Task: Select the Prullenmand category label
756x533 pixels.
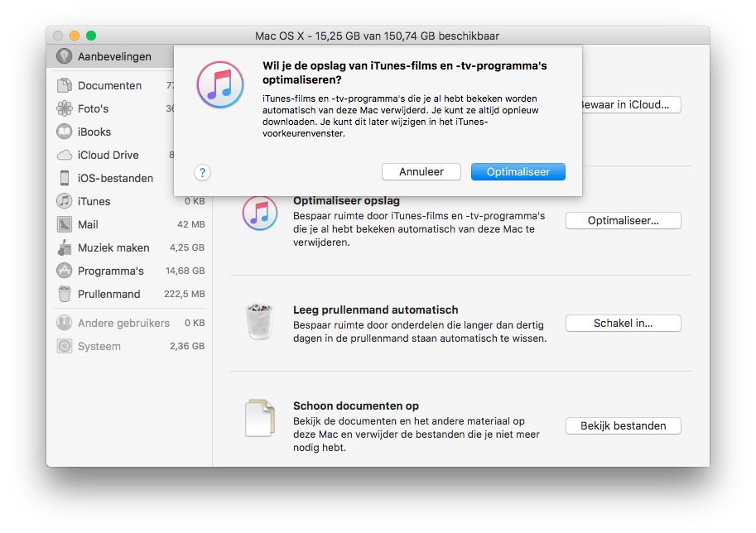Action: coord(109,294)
